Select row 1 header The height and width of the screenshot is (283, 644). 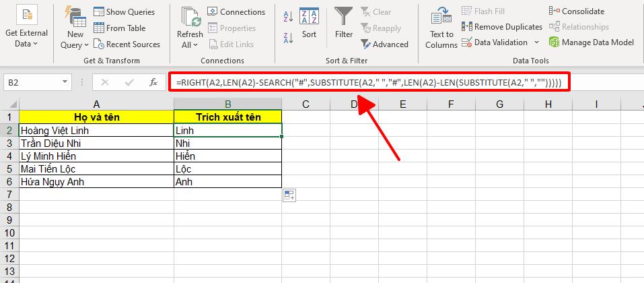click(9, 117)
